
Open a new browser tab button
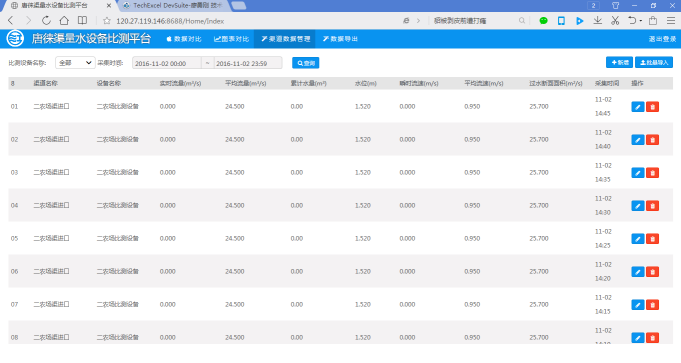tap(238, 6)
